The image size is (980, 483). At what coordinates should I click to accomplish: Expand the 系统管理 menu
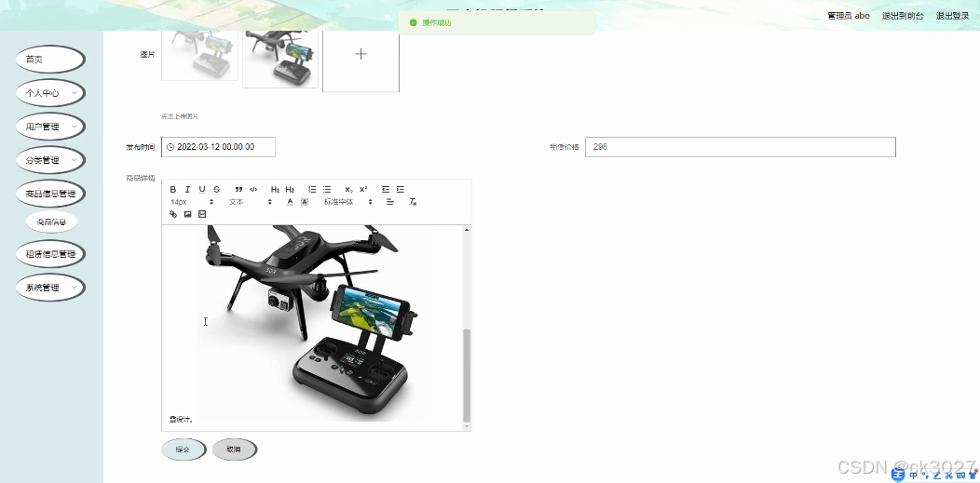[x=50, y=288]
